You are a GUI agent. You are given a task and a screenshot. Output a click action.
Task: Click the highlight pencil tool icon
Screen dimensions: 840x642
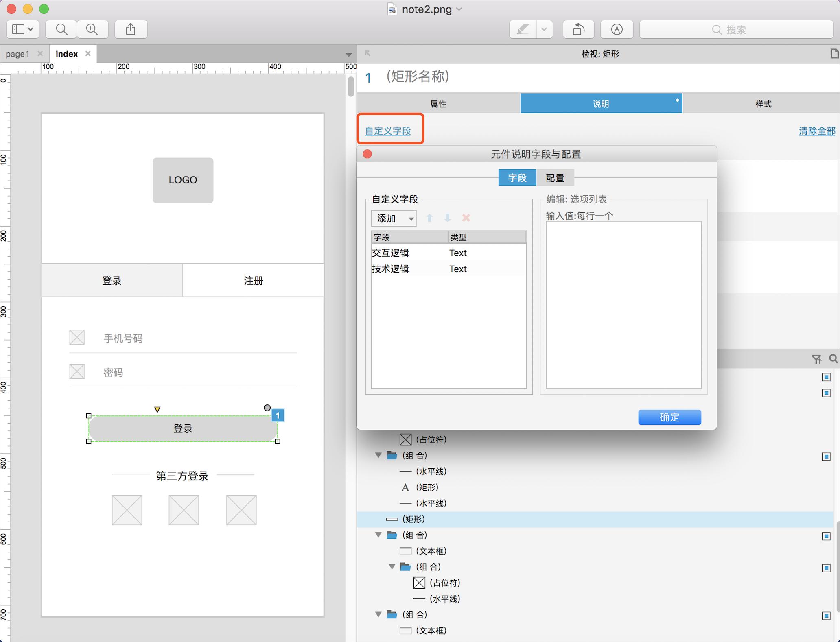(523, 29)
